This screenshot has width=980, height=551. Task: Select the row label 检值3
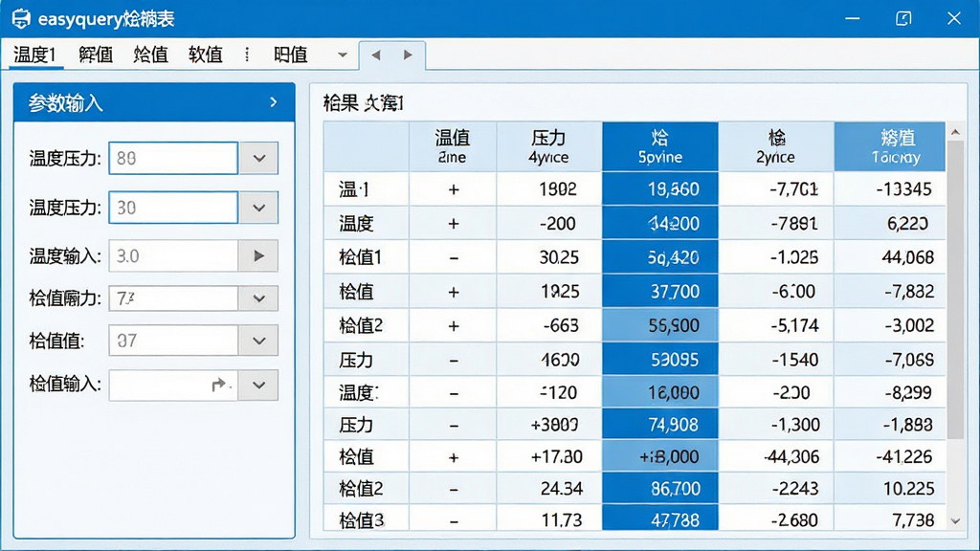click(x=361, y=520)
